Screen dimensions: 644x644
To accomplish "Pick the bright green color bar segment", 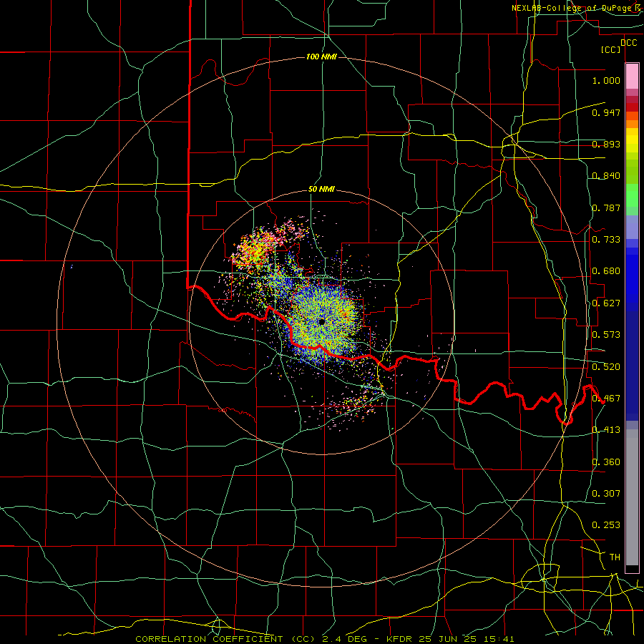I will point(632,195).
